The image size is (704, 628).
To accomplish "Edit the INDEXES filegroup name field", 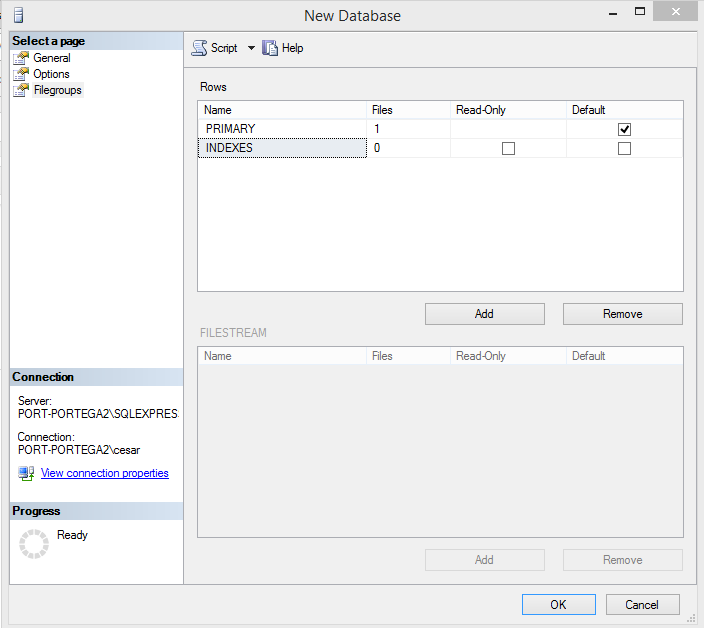I will pos(282,149).
